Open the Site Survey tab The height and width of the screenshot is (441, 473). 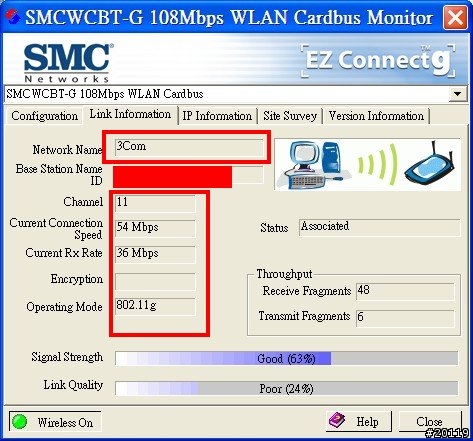click(290, 116)
